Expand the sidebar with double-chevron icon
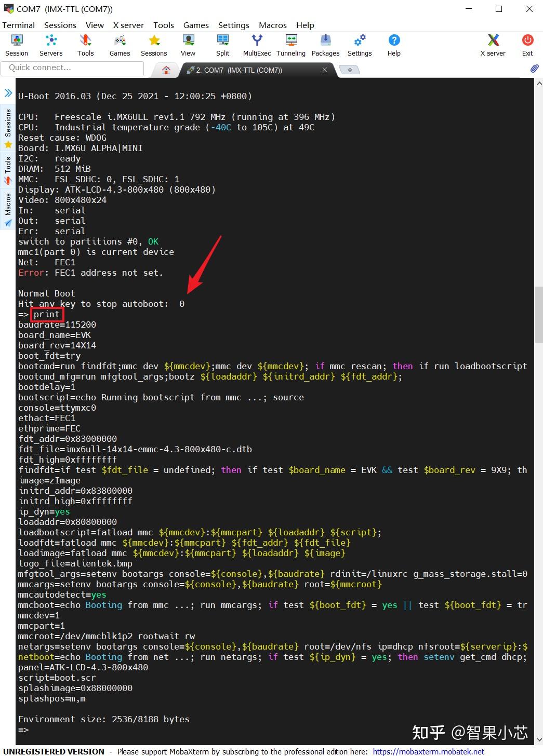 coord(8,93)
